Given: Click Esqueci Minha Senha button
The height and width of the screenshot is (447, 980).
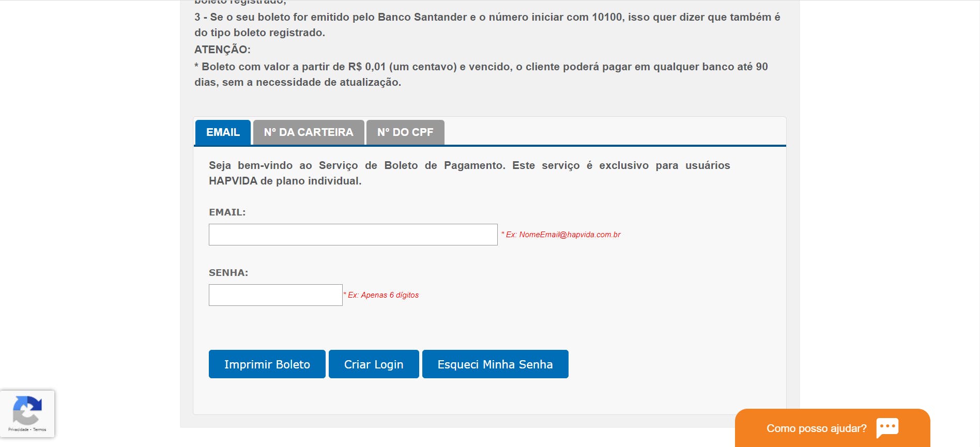Looking at the screenshot, I should 495,364.
